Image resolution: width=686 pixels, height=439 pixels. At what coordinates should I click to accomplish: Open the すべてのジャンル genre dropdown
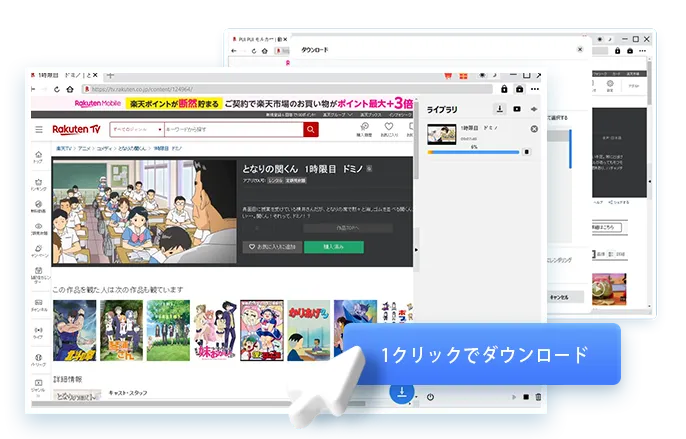click(x=137, y=130)
